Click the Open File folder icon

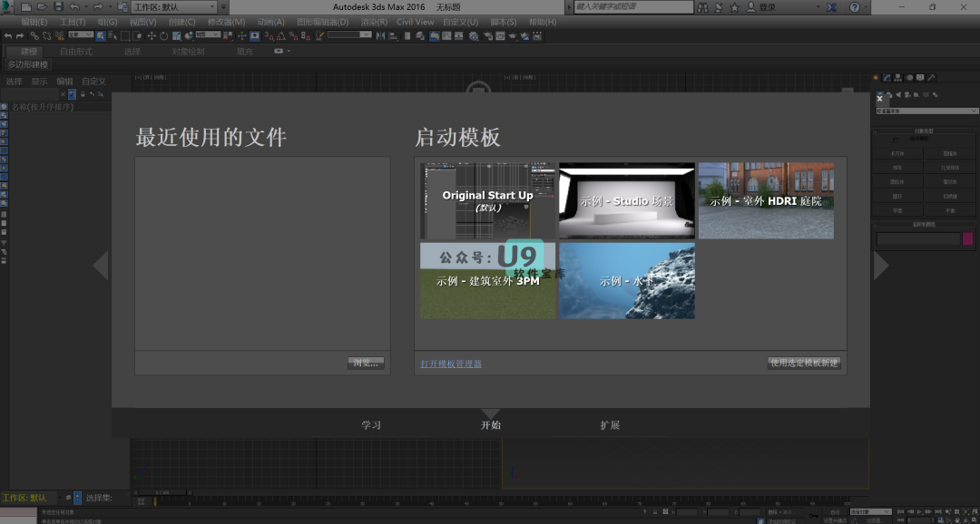pyautogui.click(x=42, y=7)
